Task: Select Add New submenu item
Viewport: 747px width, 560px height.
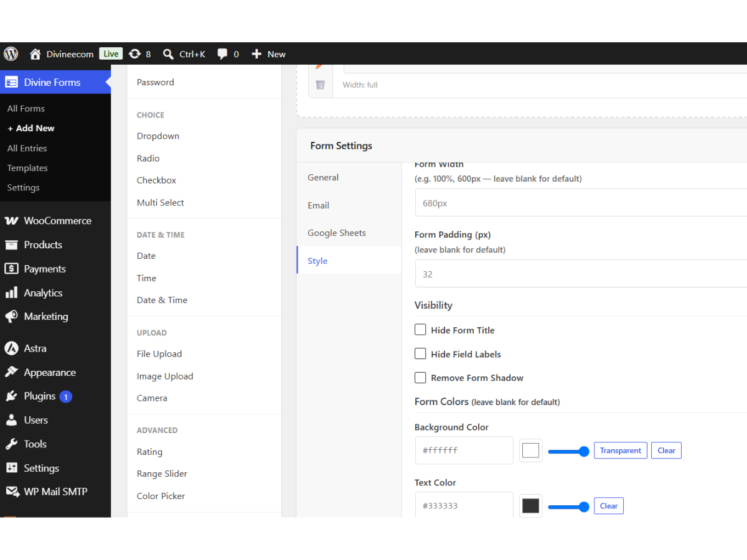Action: (31, 128)
